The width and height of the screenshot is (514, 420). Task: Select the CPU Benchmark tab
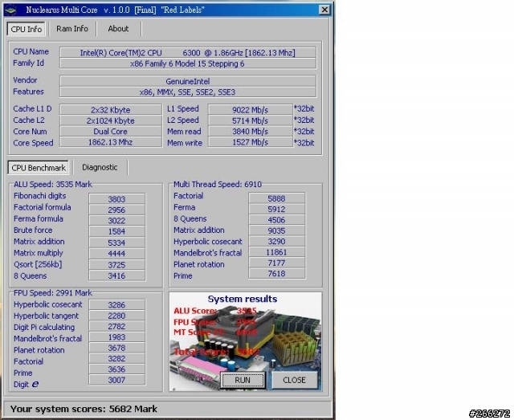point(39,168)
